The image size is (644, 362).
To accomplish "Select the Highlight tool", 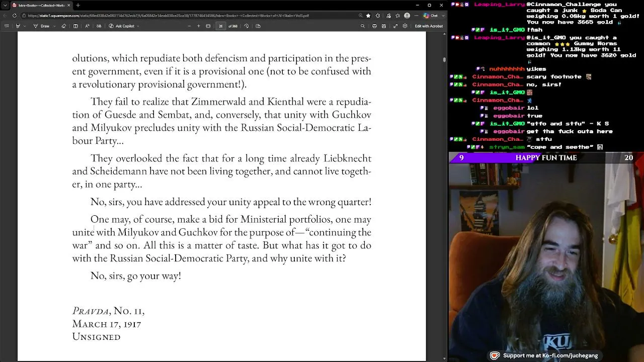I will coord(18,26).
